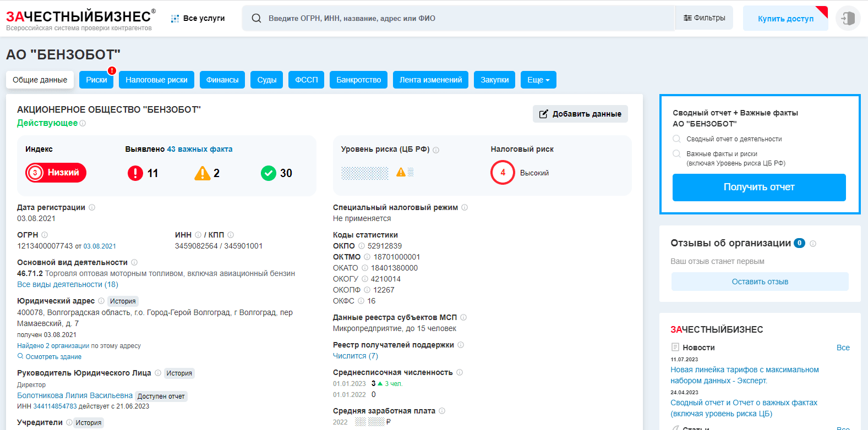The width and height of the screenshot is (868, 430).
Task: Select Сводный отчет о деятельности option
Action: pyautogui.click(x=677, y=139)
